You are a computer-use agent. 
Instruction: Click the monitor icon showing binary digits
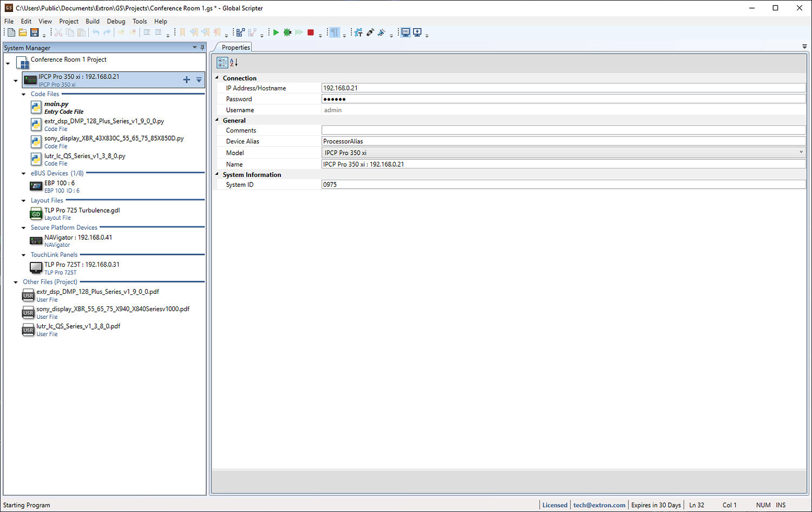click(x=405, y=32)
